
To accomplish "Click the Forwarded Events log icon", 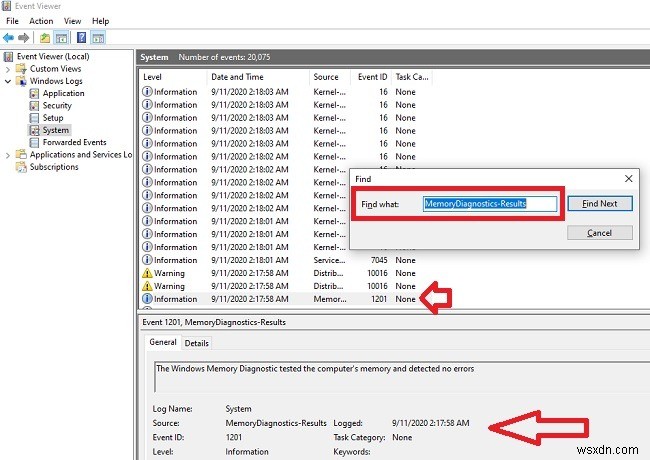I will (x=34, y=142).
